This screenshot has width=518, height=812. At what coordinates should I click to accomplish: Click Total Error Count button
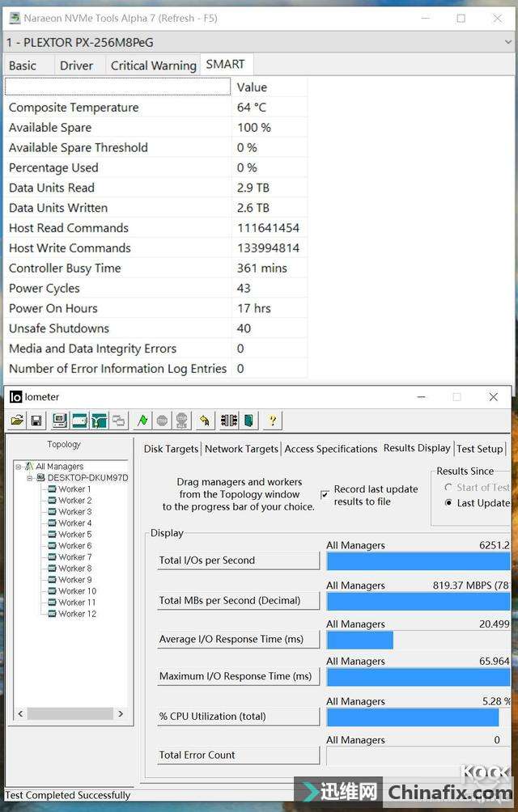(238, 755)
